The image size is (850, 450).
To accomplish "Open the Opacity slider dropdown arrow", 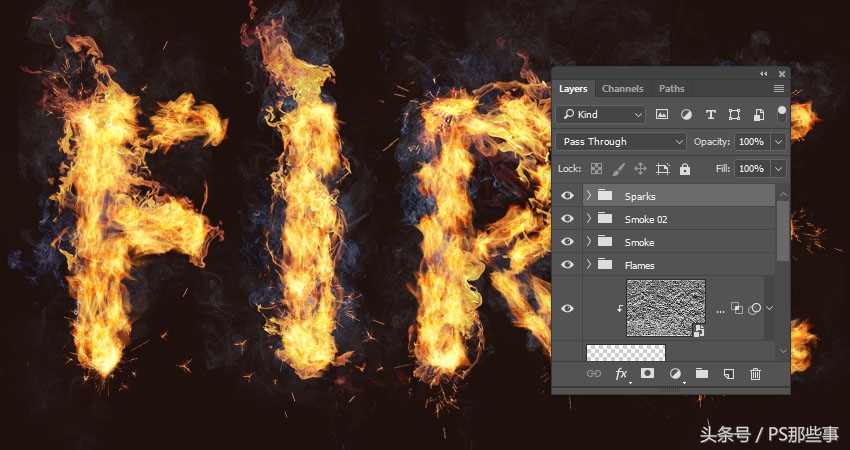I will click(778, 142).
